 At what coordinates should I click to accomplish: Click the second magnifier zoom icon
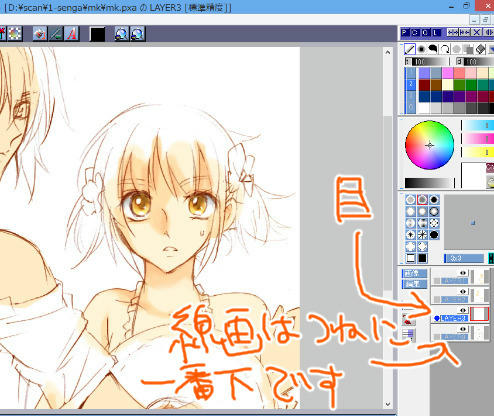coord(137,34)
